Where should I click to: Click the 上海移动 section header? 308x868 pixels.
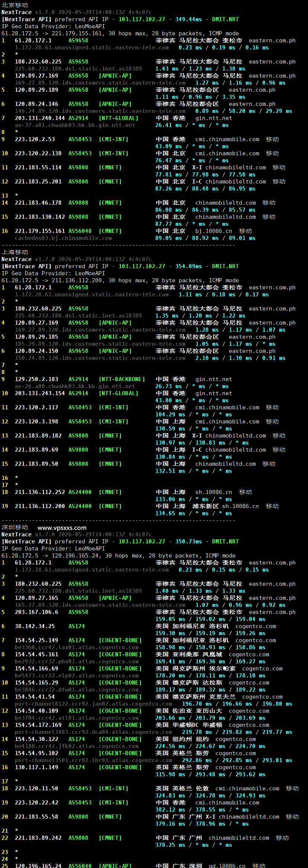[15, 252]
